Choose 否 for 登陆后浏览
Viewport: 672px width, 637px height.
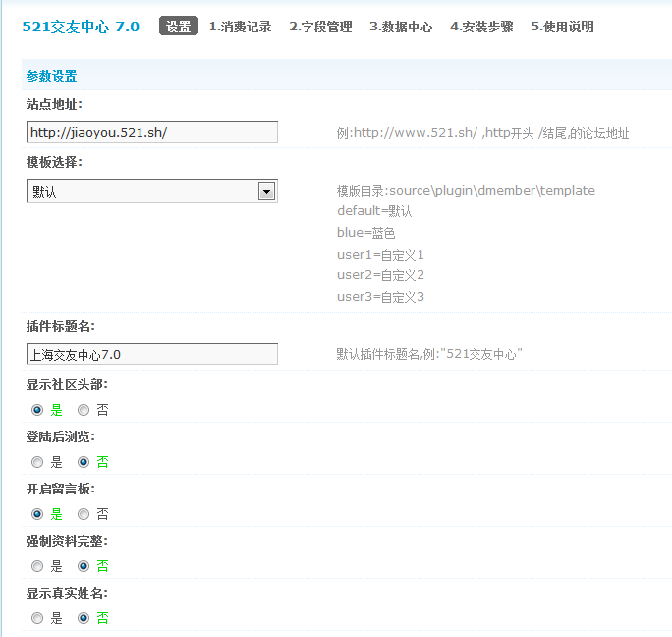(x=84, y=462)
